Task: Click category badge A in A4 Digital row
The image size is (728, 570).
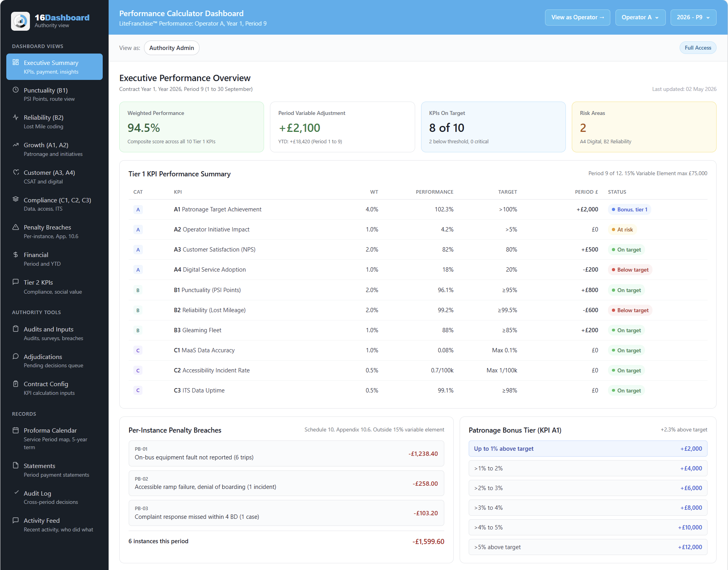Action: tap(138, 270)
